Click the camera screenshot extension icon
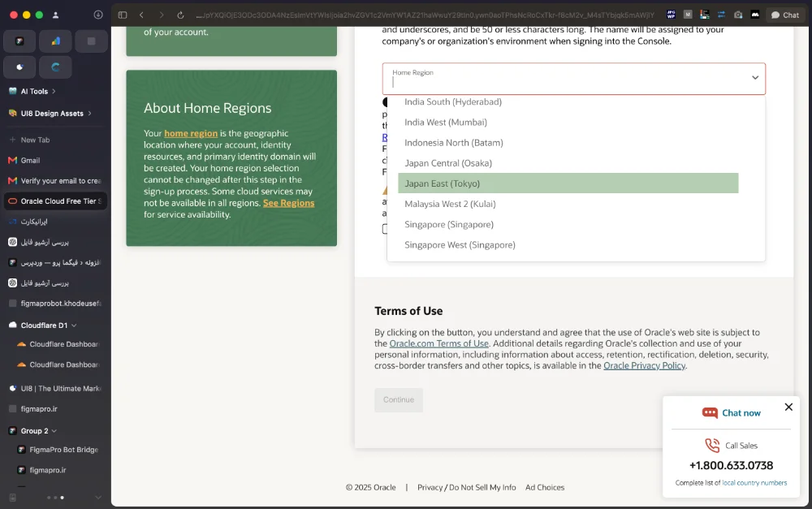812x509 pixels. click(x=738, y=15)
